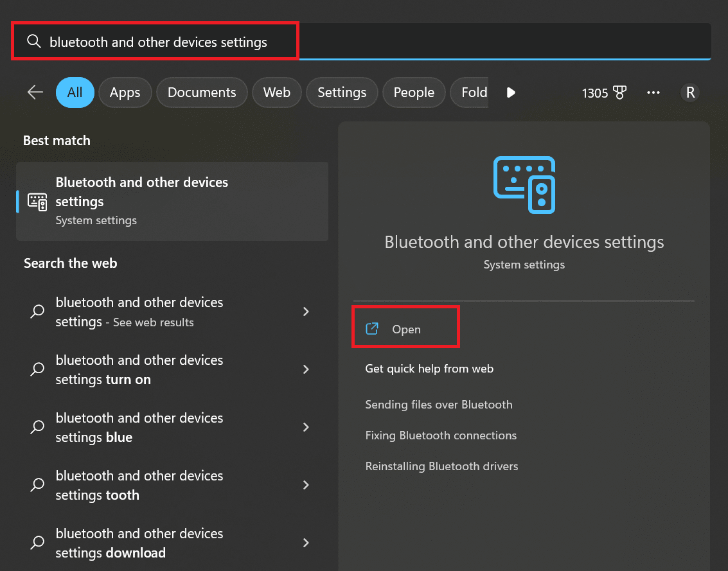Image resolution: width=728 pixels, height=571 pixels.
Task: Open 'Get quick help from web'
Action: coord(429,369)
